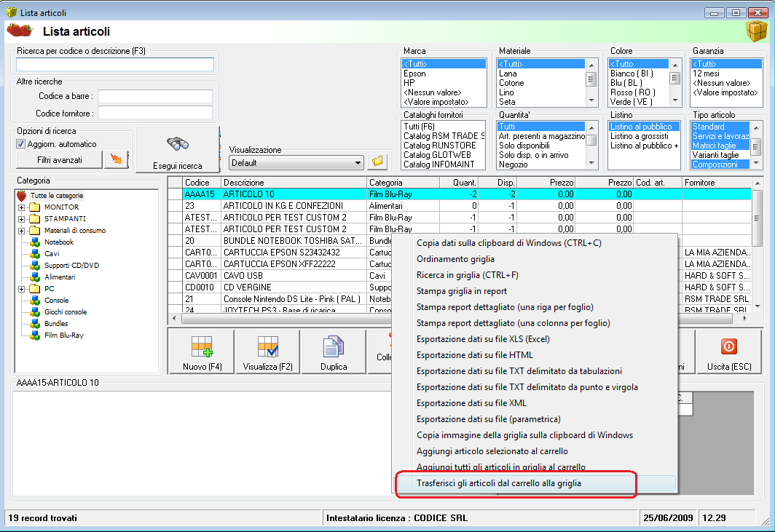Click the grid horizontal scroll left arrow
Viewport: 775px width, 532px height.
pos(174,319)
